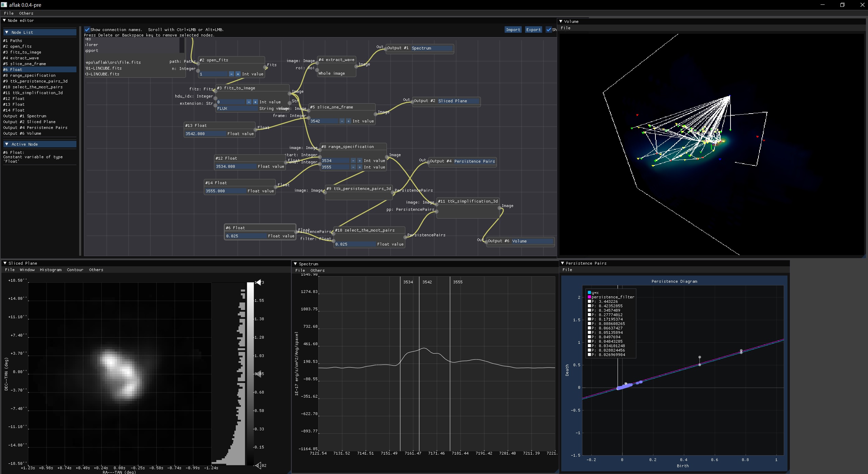This screenshot has width=868, height=474.
Task: Toggle Show connection names checkbox
Action: 87,30
